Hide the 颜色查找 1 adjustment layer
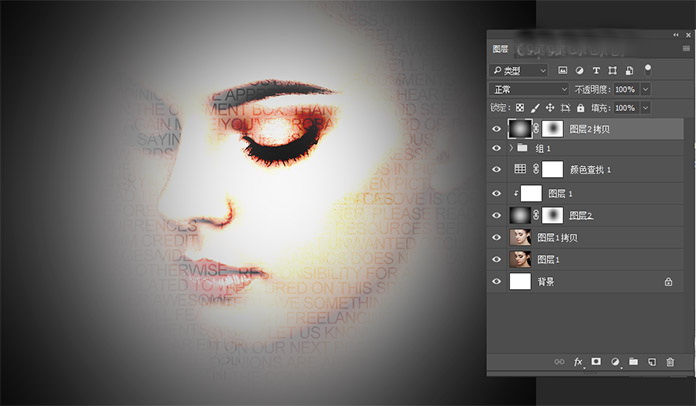This screenshot has height=406, width=696. pyautogui.click(x=497, y=169)
